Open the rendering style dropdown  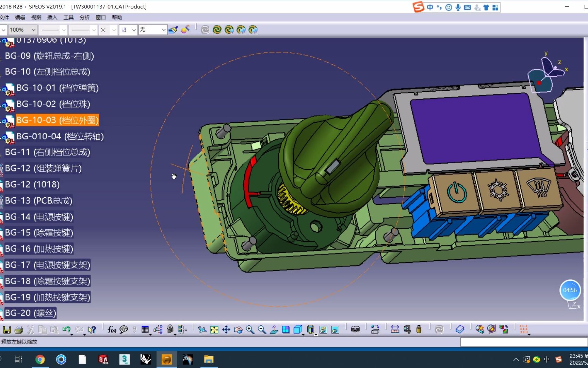[x=134, y=30]
